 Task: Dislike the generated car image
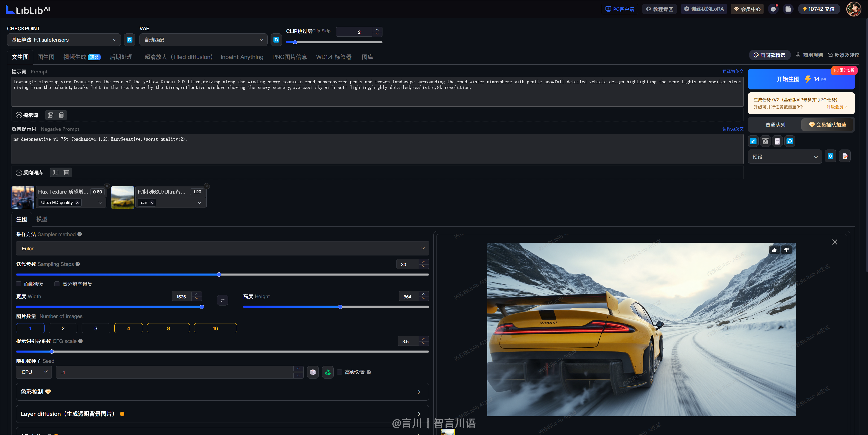coord(786,250)
